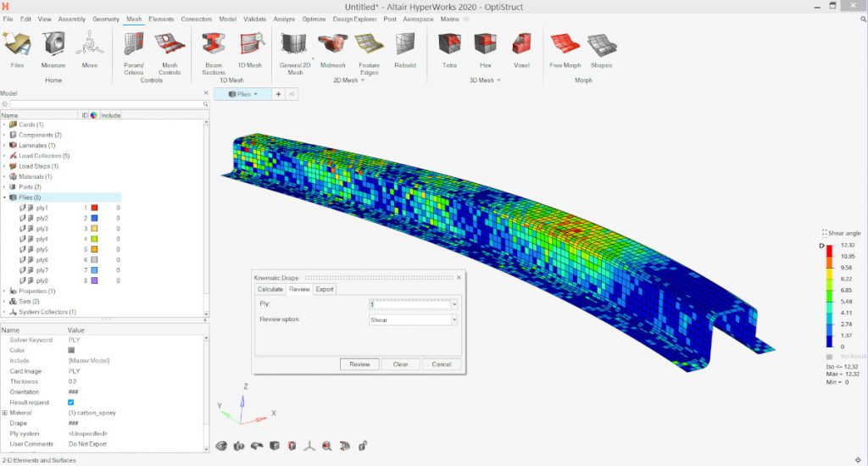Click the purple color swatch for ply8
Image resolution: width=868 pixels, height=466 pixels.
click(x=94, y=280)
